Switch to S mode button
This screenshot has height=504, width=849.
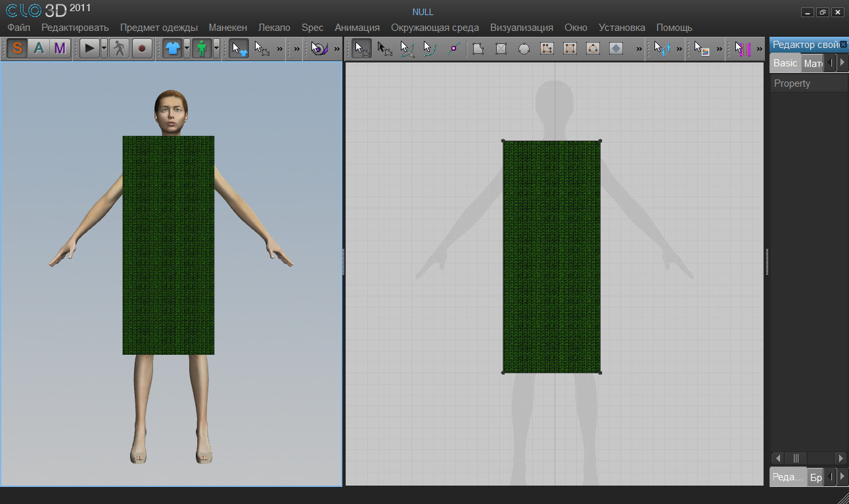pyautogui.click(x=18, y=49)
